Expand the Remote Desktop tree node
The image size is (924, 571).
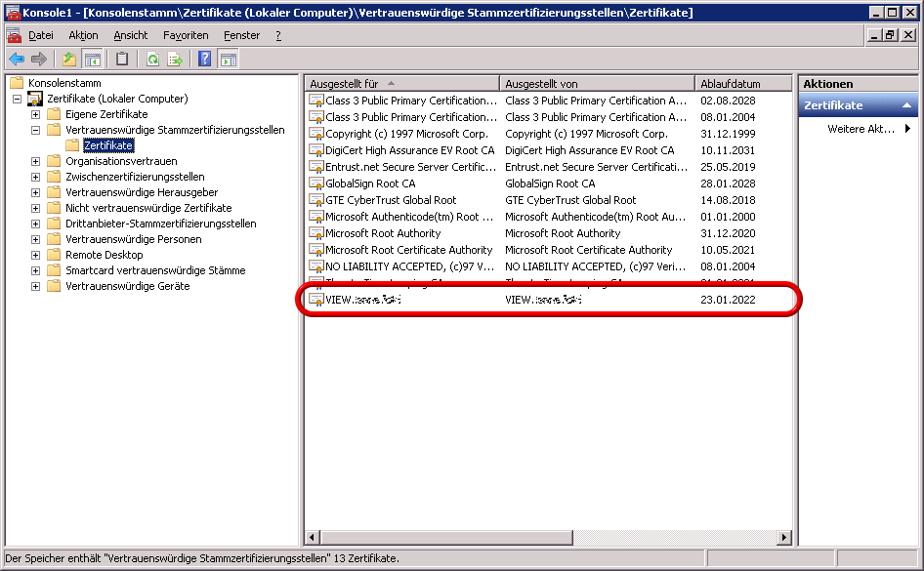(x=36, y=255)
